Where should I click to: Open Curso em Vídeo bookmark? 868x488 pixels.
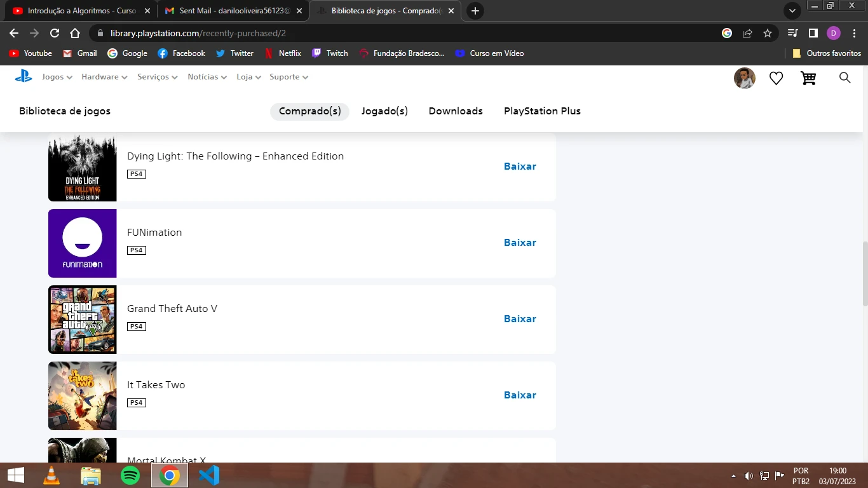click(489, 53)
